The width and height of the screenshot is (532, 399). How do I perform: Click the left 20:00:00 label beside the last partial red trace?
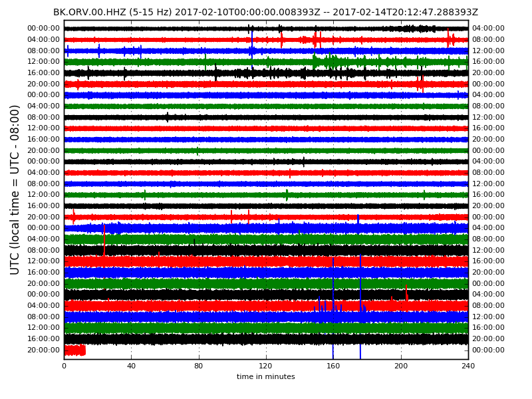pos(43,350)
